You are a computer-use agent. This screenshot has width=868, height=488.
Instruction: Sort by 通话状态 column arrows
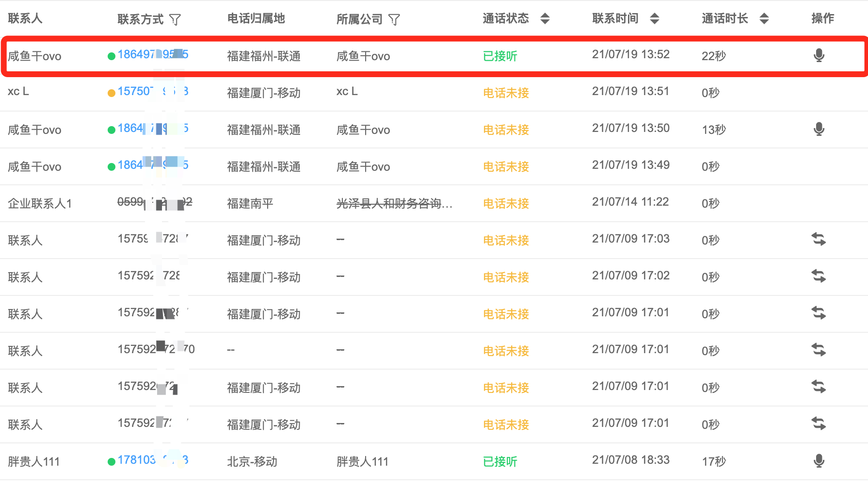pyautogui.click(x=545, y=18)
